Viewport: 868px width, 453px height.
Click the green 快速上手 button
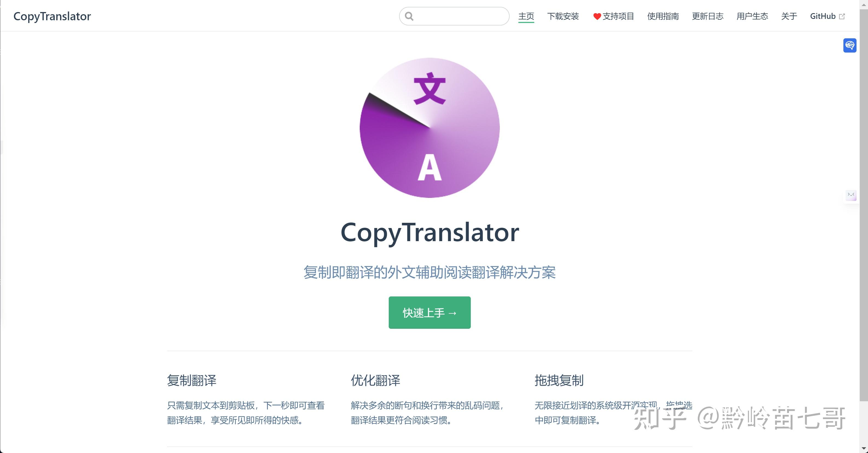[429, 313]
